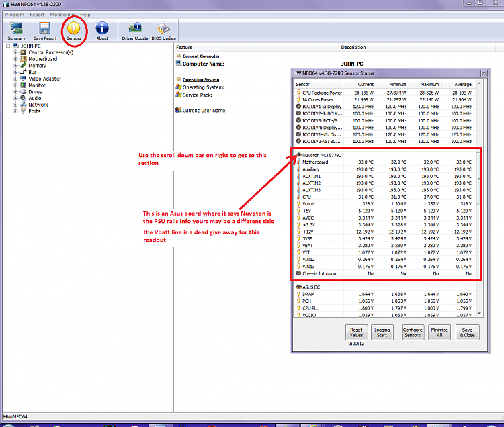Click the Logging Start button
Screen dimensions: 504x427
click(x=382, y=332)
